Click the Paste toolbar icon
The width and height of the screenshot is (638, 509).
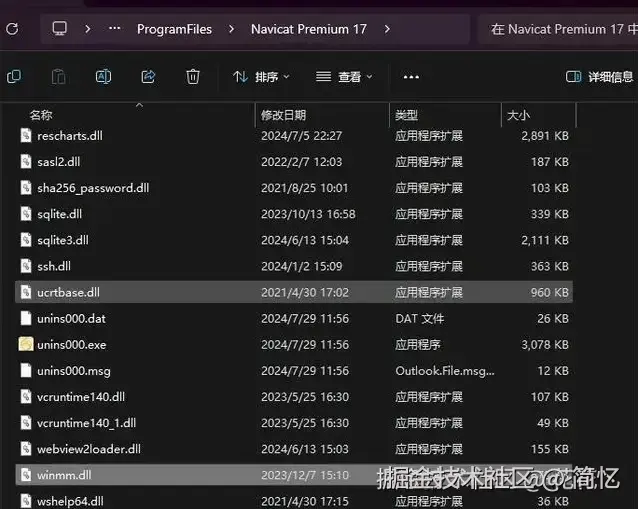tap(59, 76)
